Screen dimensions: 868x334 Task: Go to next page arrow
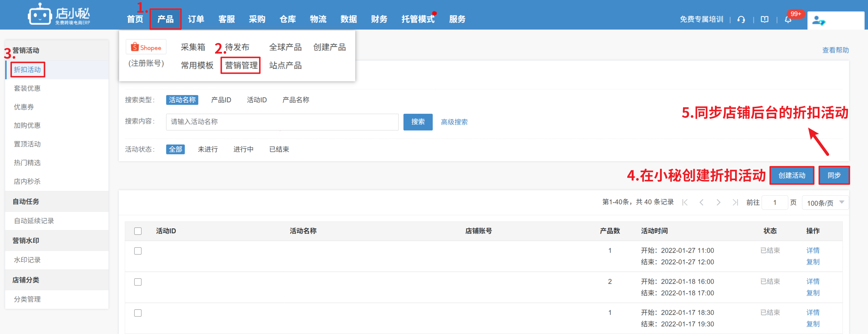click(x=718, y=202)
